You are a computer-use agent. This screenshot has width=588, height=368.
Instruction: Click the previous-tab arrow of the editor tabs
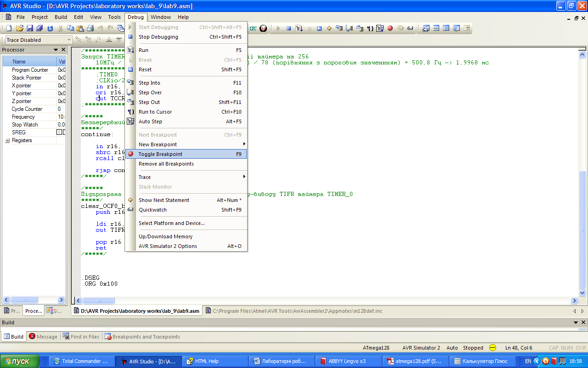(x=575, y=311)
